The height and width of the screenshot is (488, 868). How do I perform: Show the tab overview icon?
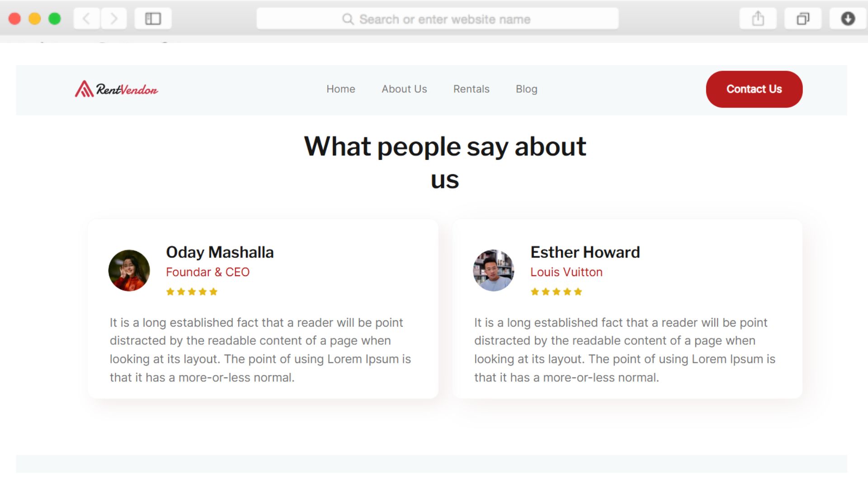click(x=803, y=19)
